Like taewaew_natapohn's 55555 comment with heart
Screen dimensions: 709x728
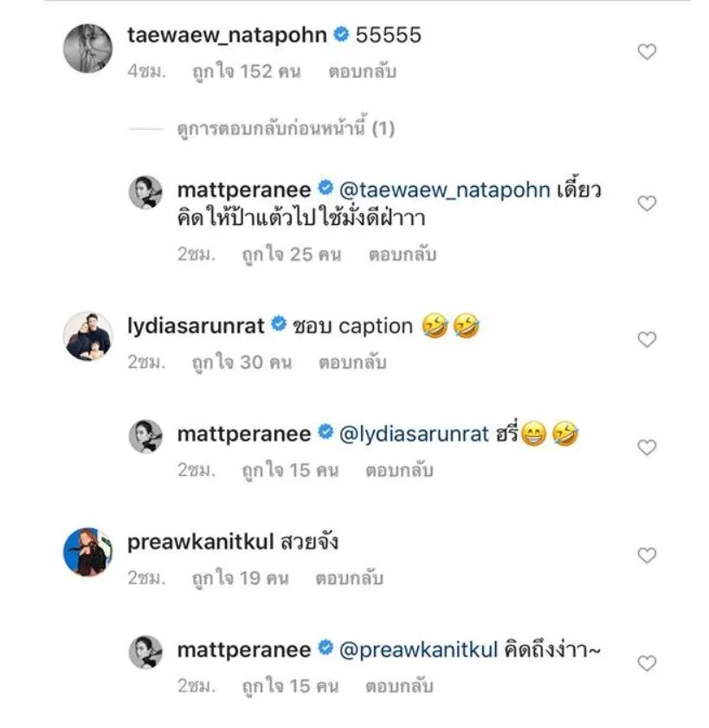[x=647, y=53]
